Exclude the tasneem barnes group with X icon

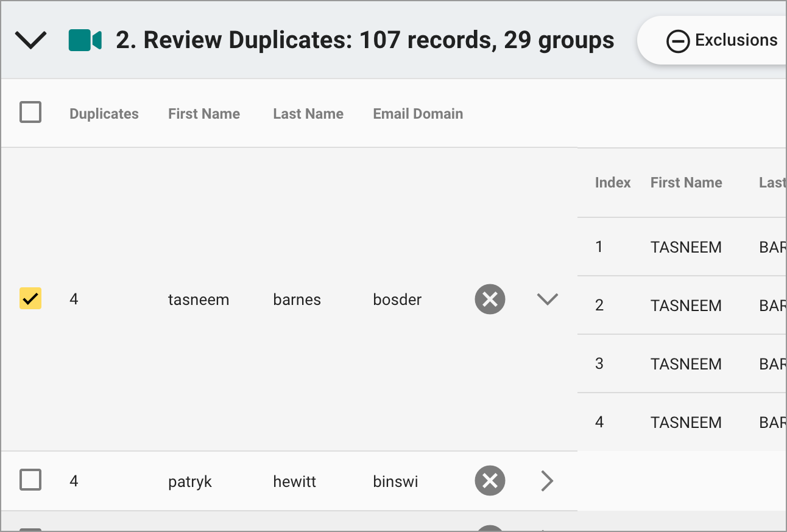click(x=490, y=299)
